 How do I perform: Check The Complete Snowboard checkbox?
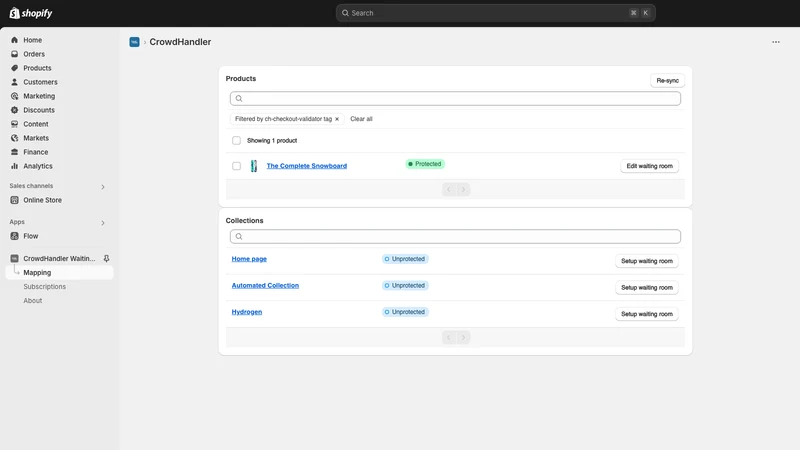(x=236, y=166)
